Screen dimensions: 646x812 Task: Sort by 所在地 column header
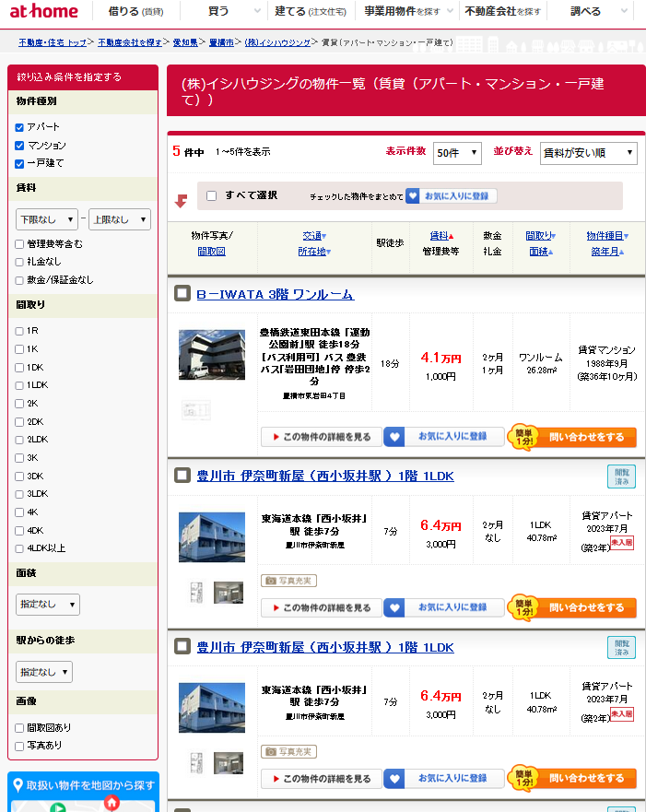click(314, 252)
